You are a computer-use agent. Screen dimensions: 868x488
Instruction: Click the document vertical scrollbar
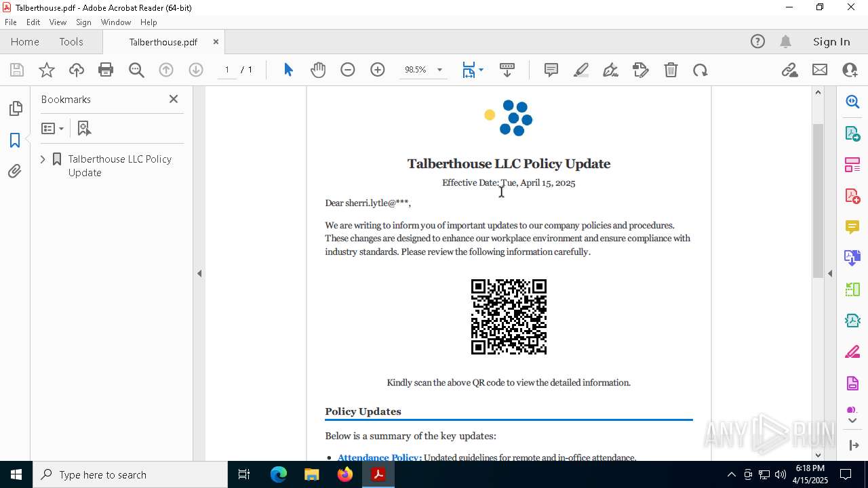point(818,201)
